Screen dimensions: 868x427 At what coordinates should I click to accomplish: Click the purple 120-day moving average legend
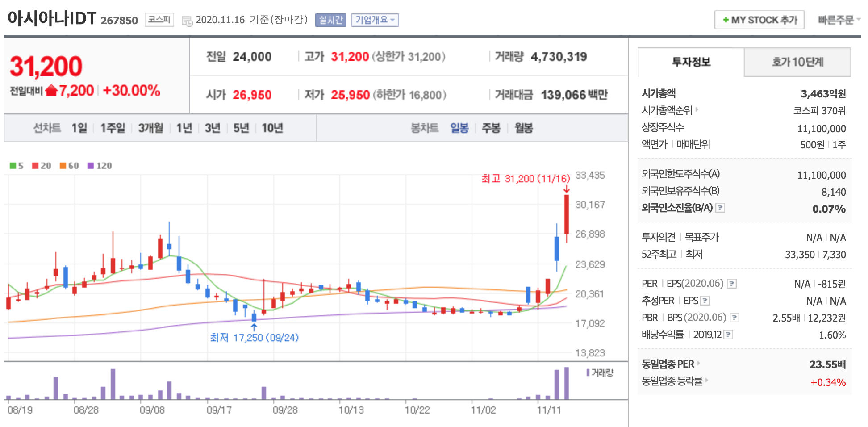(x=100, y=166)
